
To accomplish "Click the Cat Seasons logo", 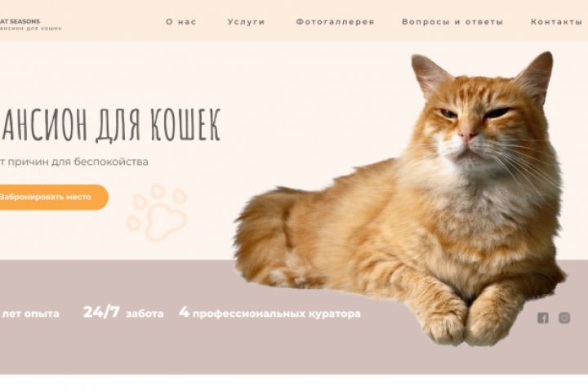I will coord(30,24).
